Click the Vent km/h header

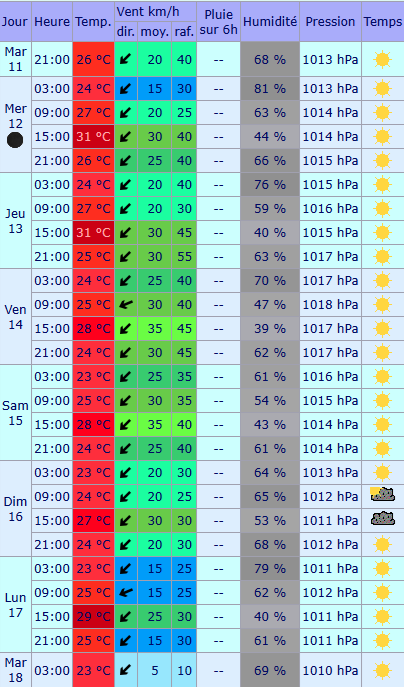[155, 12]
